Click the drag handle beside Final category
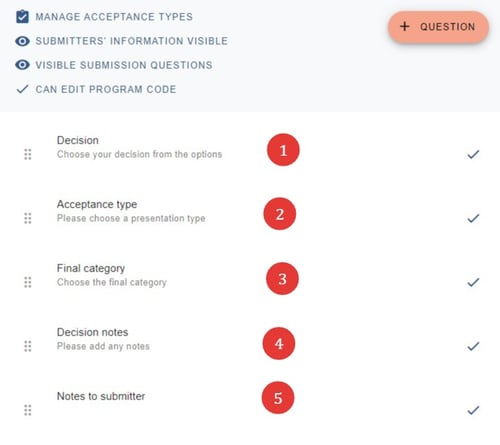Image resolution: width=500 pixels, height=445 pixels. tap(28, 282)
